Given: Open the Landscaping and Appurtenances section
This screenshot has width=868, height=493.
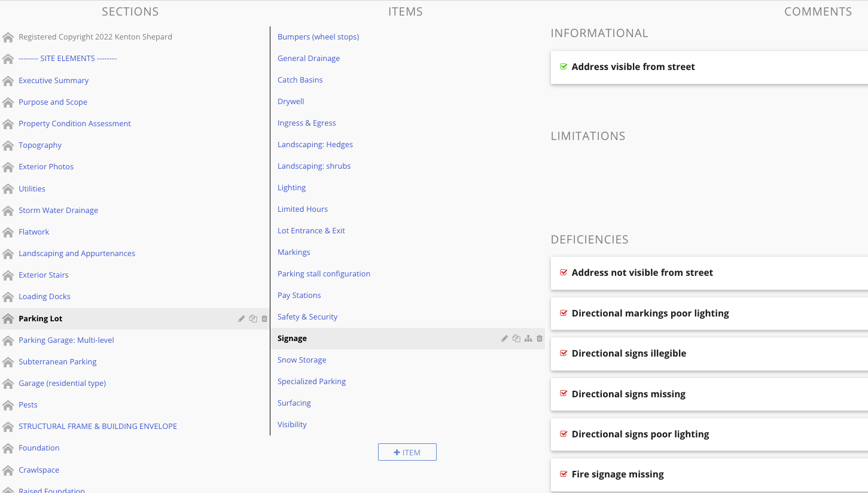Looking at the screenshot, I should tap(77, 254).
